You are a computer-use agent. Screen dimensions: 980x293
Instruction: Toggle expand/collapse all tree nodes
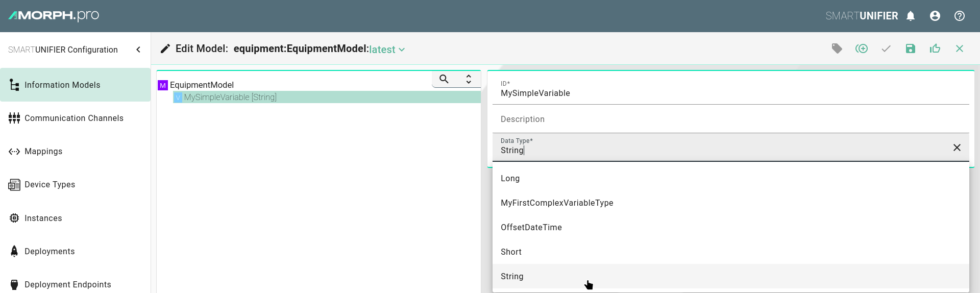[x=469, y=79]
